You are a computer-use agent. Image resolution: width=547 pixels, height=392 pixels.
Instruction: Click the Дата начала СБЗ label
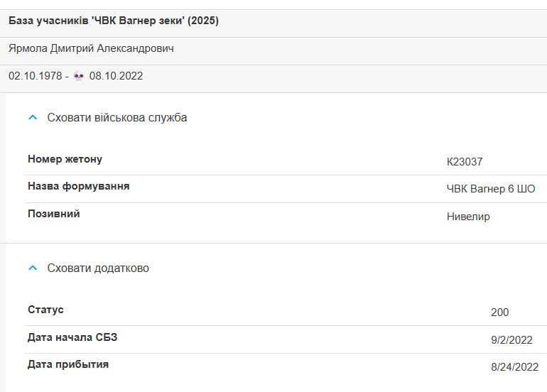coord(72,337)
